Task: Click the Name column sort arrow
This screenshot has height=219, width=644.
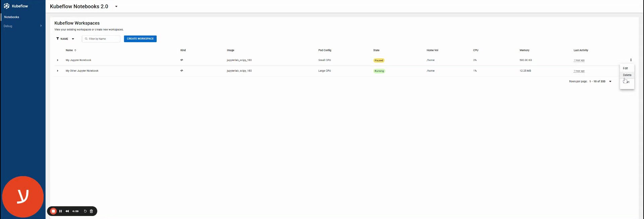Action: 75,50
